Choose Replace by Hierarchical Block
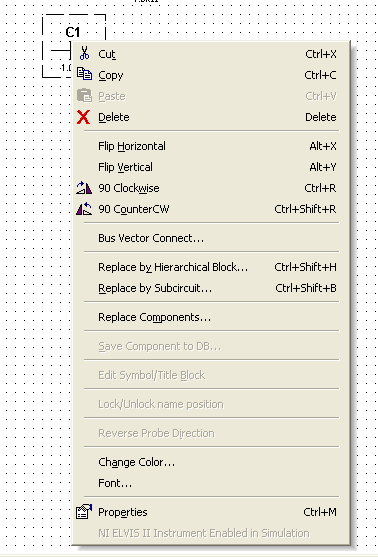 [x=211, y=267]
